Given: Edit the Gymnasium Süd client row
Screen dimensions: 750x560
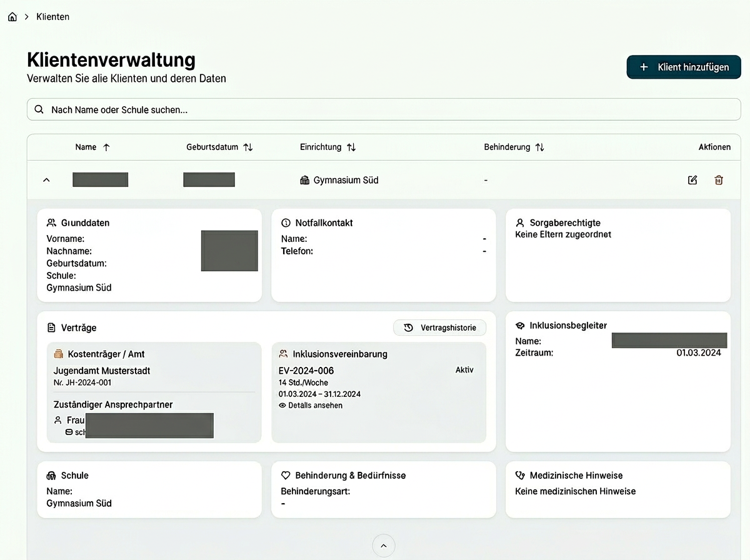Looking at the screenshot, I should [692, 180].
